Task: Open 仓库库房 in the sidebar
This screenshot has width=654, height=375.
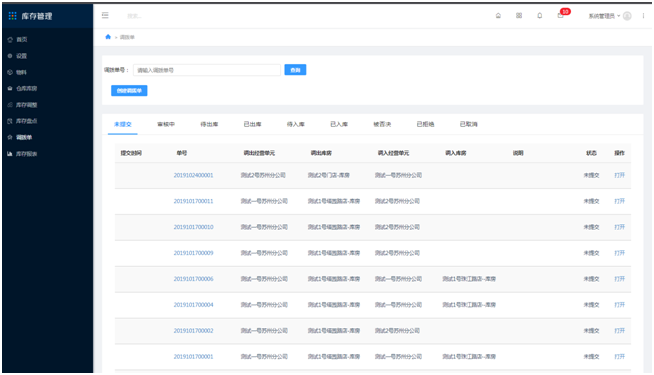Action: coord(26,88)
